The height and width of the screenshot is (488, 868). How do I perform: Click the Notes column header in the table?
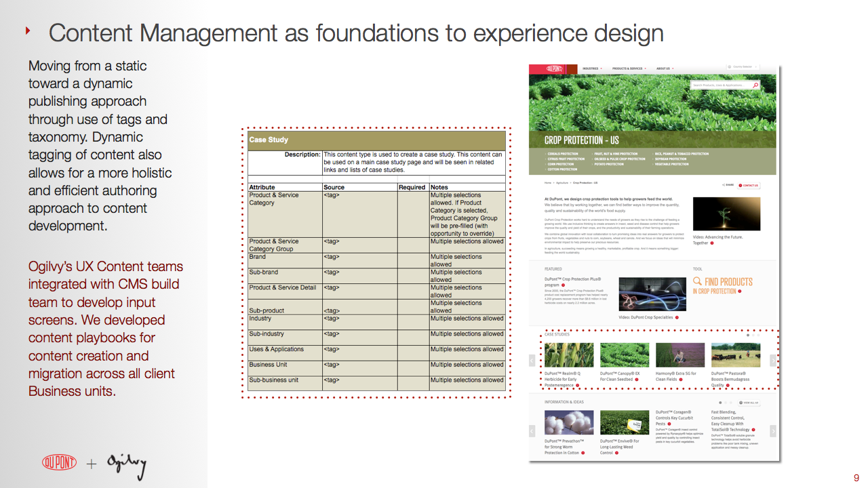pos(468,187)
